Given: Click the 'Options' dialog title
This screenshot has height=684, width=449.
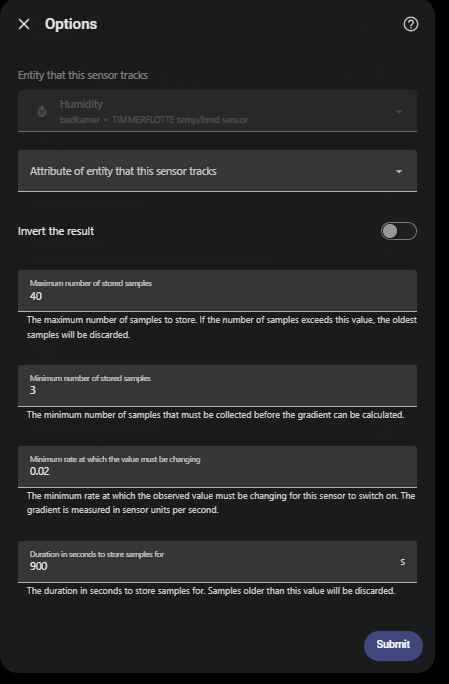Looking at the screenshot, I should click(x=71, y=24).
